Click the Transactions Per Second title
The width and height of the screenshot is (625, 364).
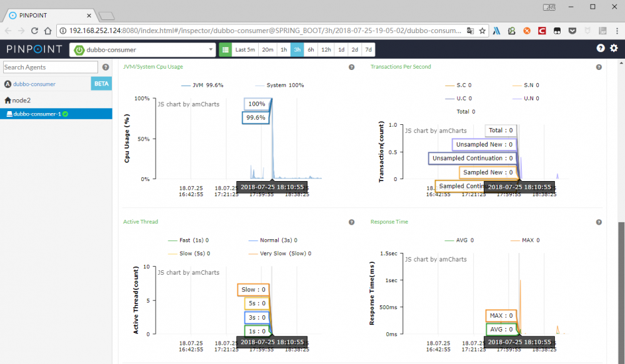click(401, 67)
